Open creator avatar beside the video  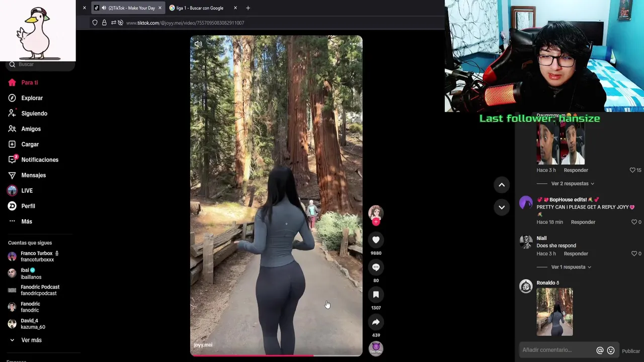coord(376,213)
